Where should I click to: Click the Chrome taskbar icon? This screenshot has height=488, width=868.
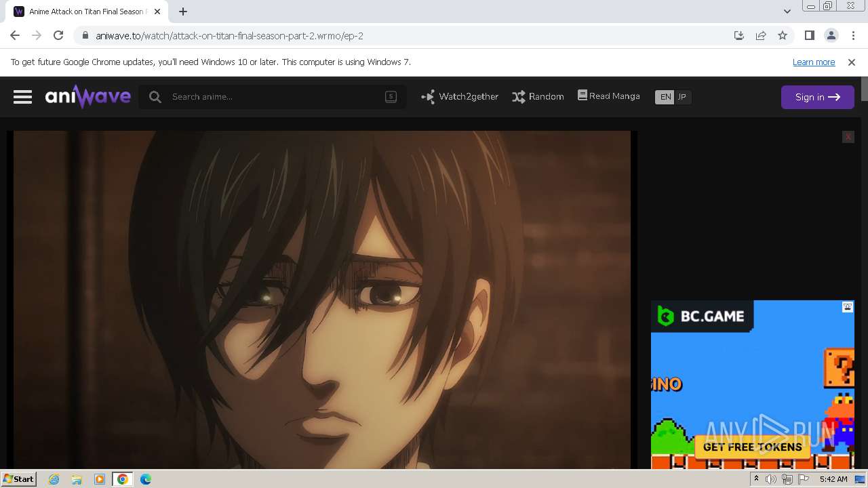point(123,479)
